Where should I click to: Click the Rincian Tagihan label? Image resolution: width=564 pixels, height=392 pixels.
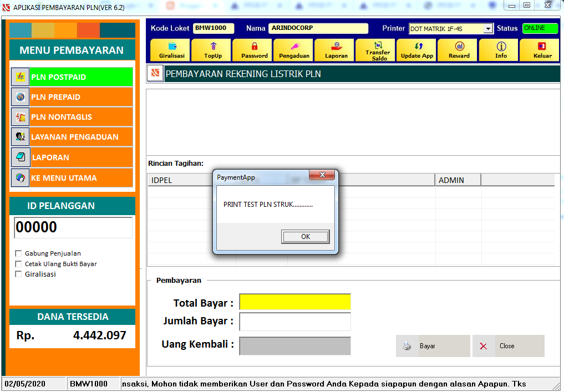click(176, 163)
